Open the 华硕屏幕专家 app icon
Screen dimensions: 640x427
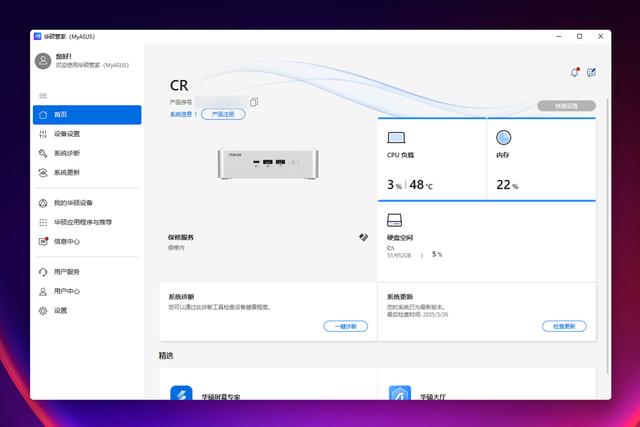point(181,392)
